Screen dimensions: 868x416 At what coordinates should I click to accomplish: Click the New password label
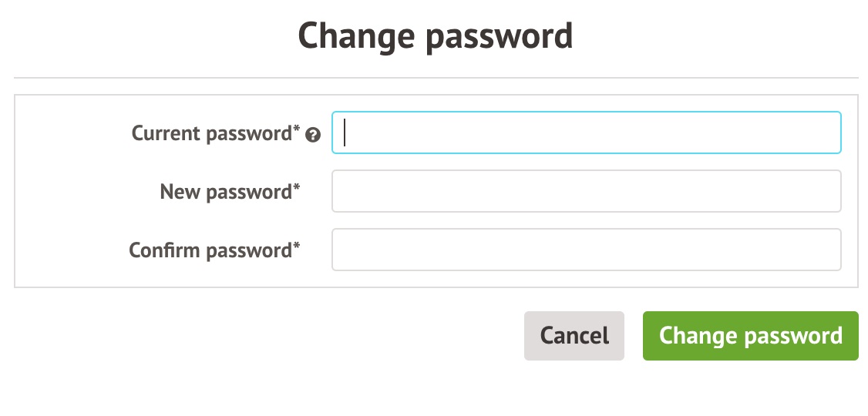226,192
